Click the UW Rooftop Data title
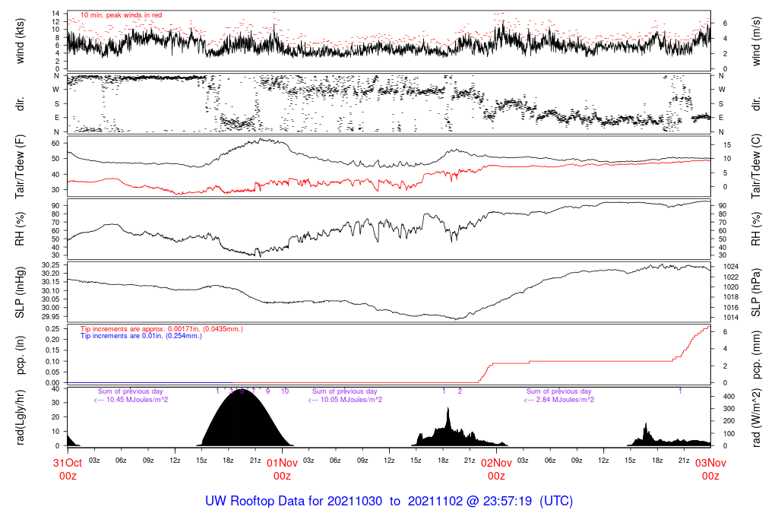 point(388,502)
